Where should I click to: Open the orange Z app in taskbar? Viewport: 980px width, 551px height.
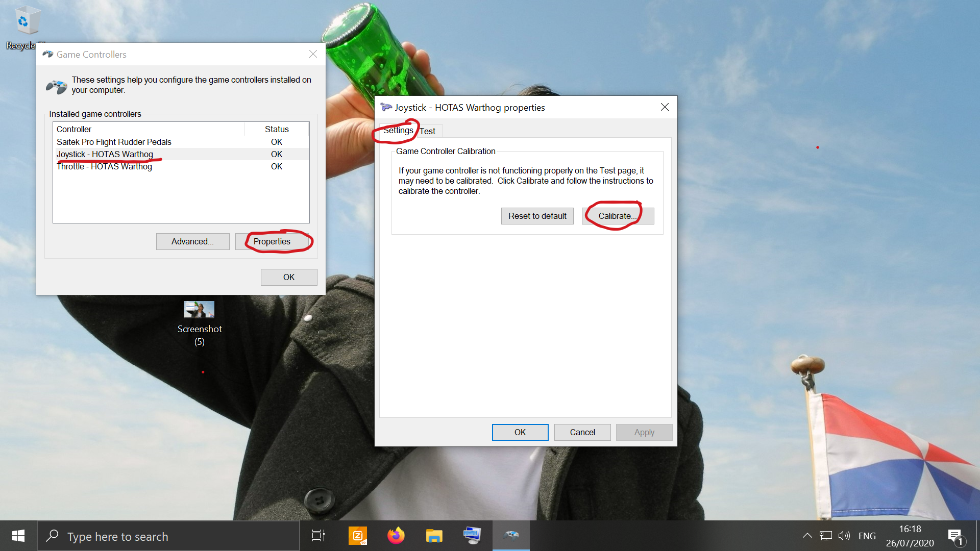pyautogui.click(x=358, y=536)
